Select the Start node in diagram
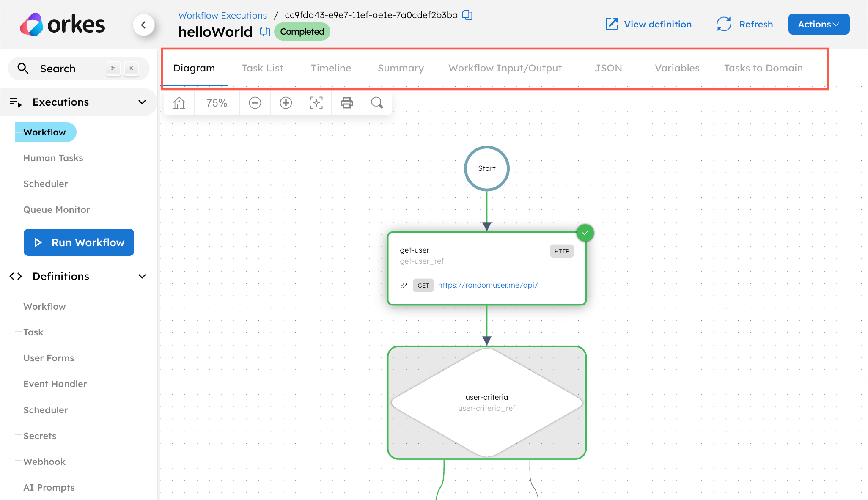This screenshot has width=868, height=500. [487, 168]
